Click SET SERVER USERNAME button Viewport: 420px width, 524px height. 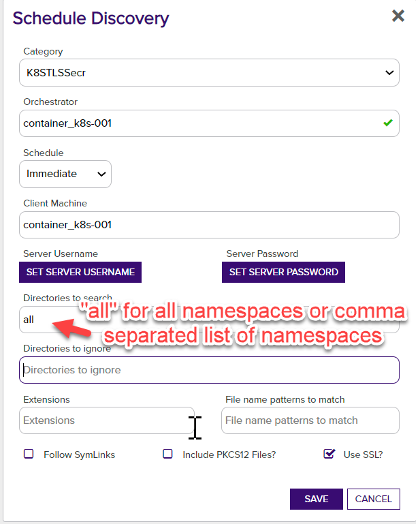[x=80, y=272]
